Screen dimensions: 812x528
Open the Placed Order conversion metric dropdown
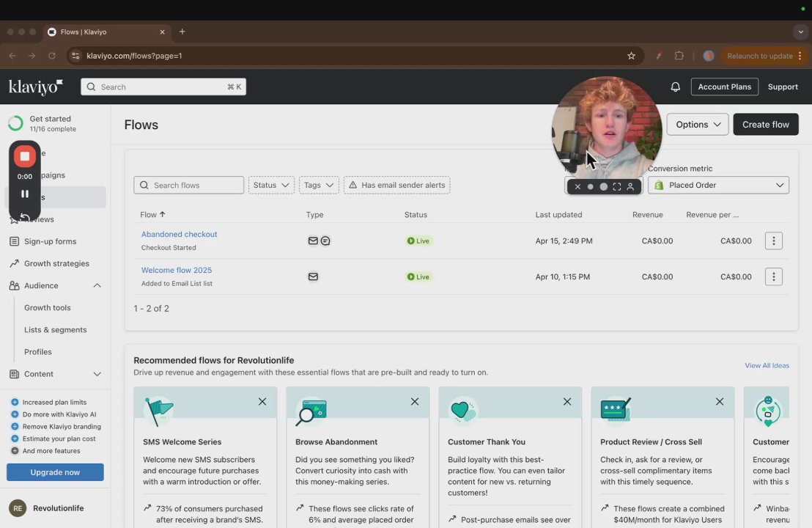(x=718, y=185)
